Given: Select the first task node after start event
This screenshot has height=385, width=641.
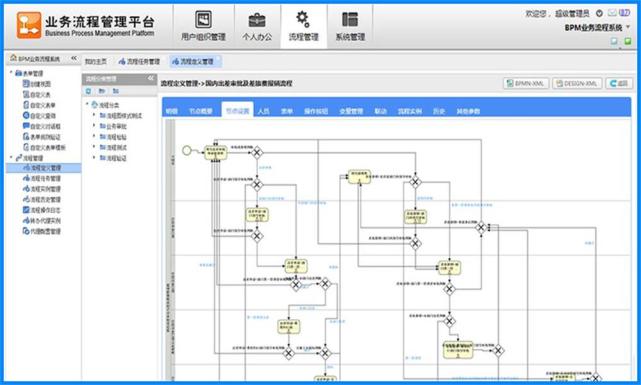Looking at the screenshot, I should (215, 152).
